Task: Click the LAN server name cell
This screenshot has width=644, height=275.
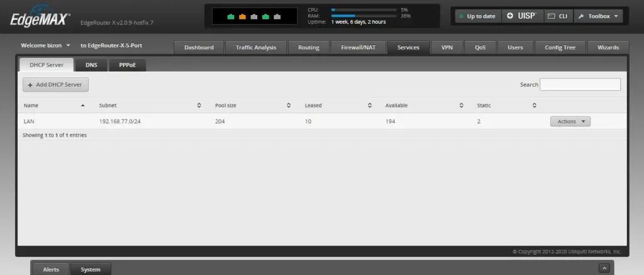Action: coord(29,121)
